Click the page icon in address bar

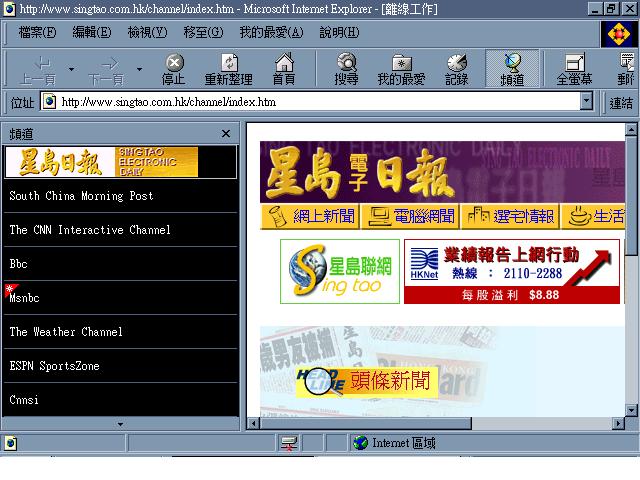[x=49, y=101]
